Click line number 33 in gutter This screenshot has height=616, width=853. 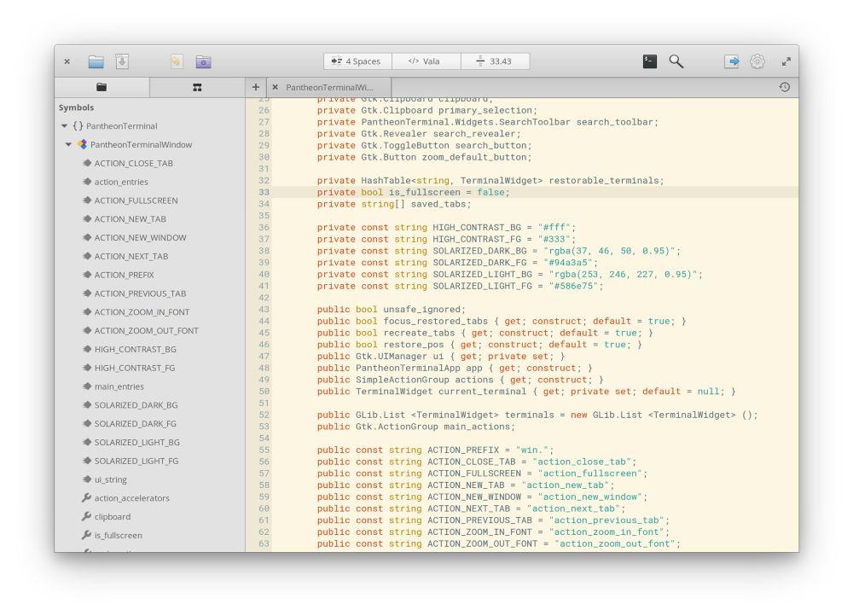(264, 192)
